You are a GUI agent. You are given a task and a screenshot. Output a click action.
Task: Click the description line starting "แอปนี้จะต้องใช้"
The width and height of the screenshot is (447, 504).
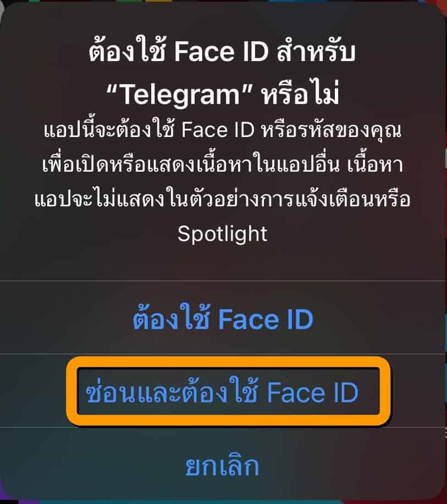223,130
